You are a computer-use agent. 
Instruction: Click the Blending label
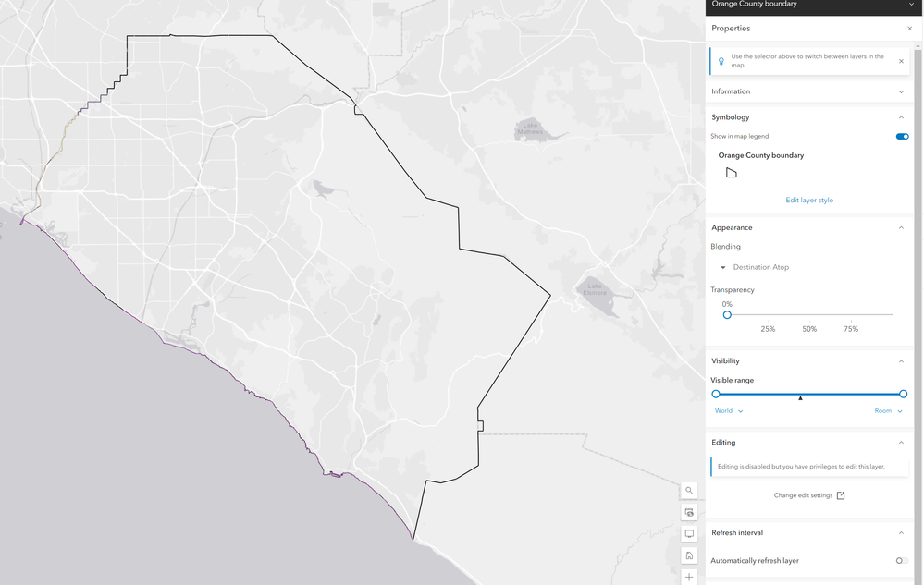pyautogui.click(x=725, y=247)
